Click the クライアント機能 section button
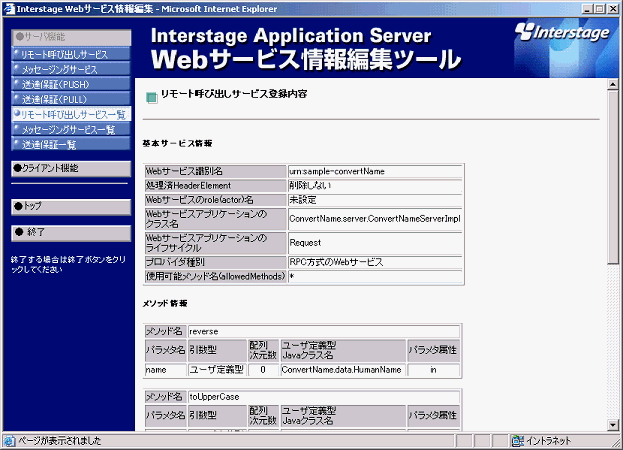This screenshot has height=450, width=623. point(71,168)
